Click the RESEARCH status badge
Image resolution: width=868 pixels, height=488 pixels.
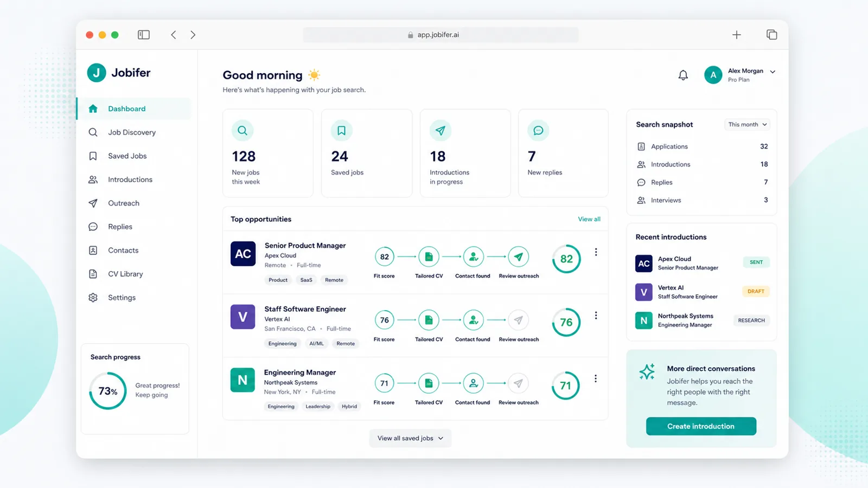(751, 320)
